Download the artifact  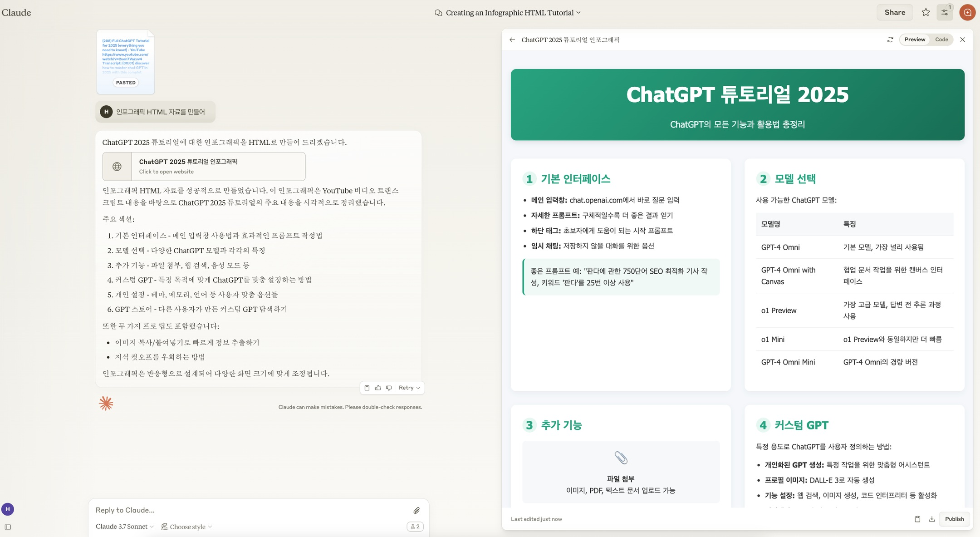tap(932, 519)
